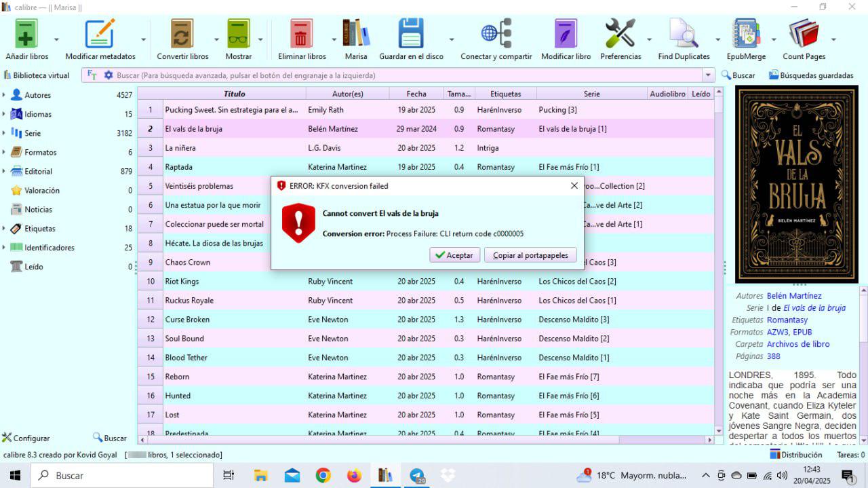The image size is (868, 488).
Task: Click the Buscar button beside search box
Action: point(738,75)
